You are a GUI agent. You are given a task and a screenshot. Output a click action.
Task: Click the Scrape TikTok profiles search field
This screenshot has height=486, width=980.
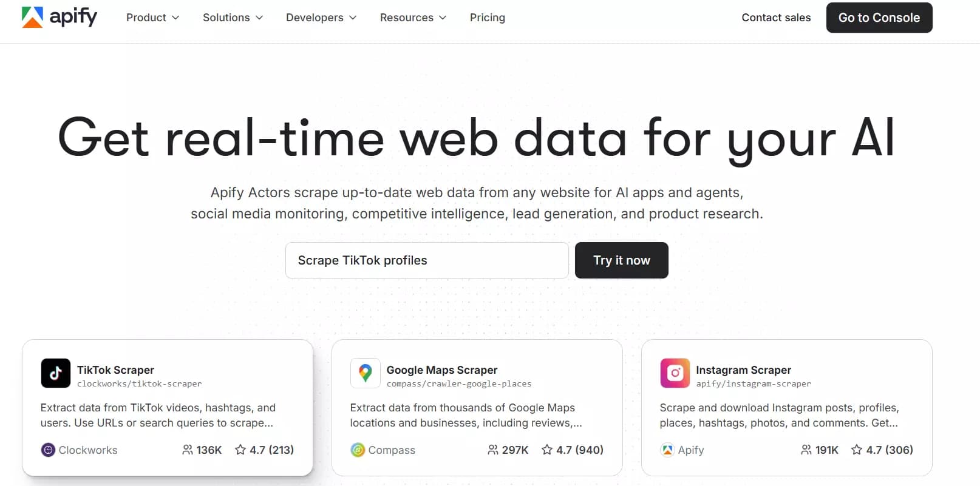pos(426,260)
